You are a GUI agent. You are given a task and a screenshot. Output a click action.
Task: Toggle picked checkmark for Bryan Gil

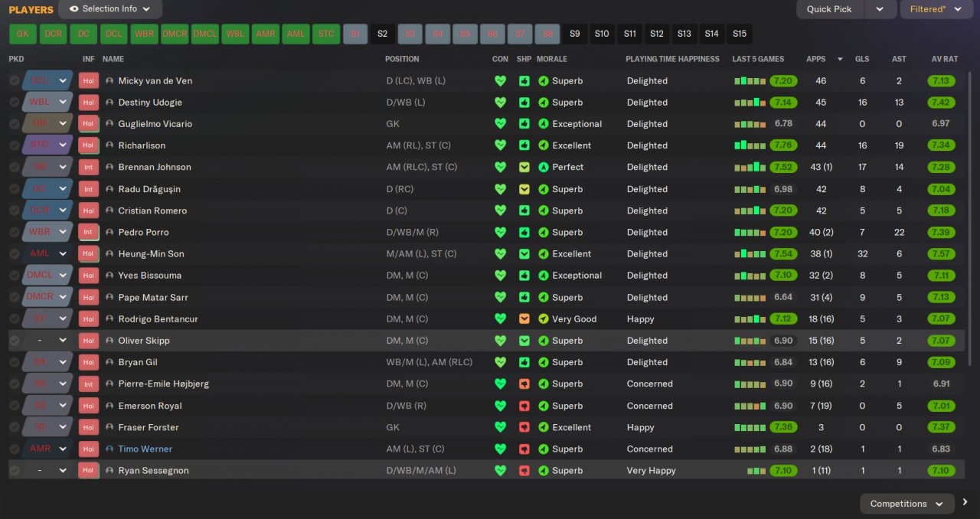click(15, 362)
